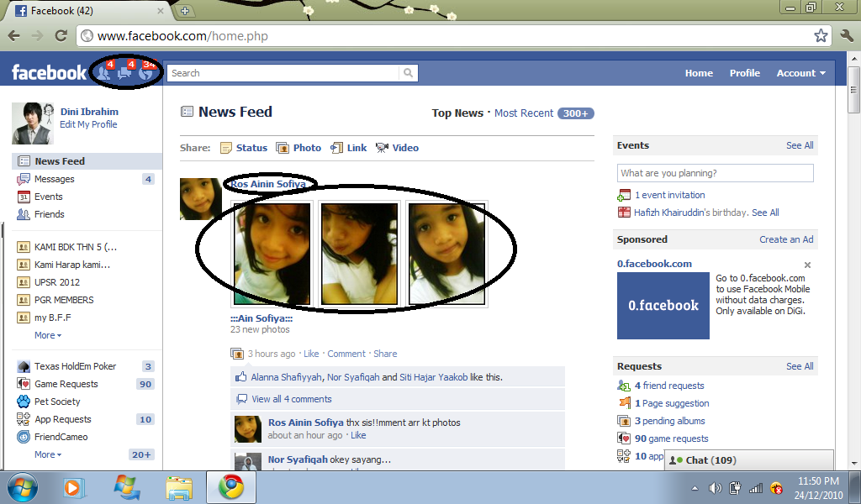Go to Profile in top navigation
The image size is (861, 504).
[x=745, y=73]
